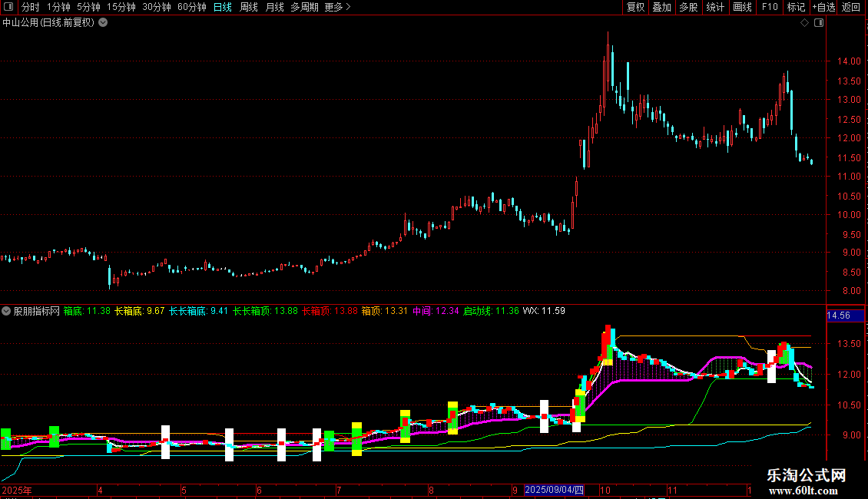Image resolution: width=868 pixels, height=499 pixels.
Task: Click the diamond marker icon above chart
Action: point(805,23)
